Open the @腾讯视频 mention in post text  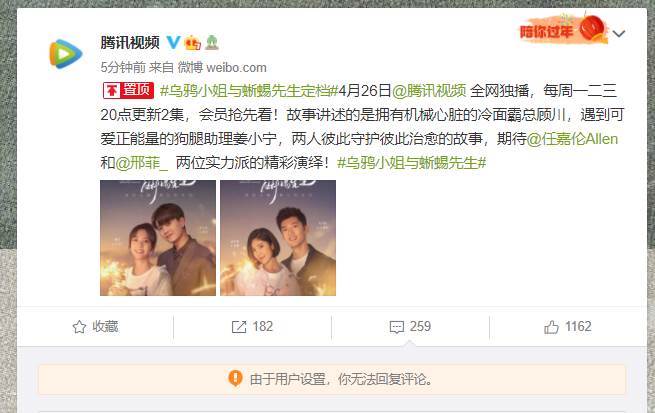tap(429, 90)
